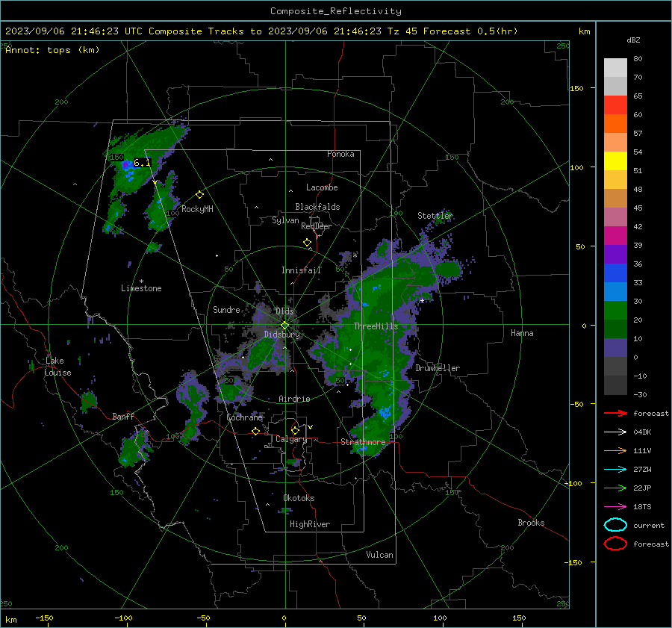Click the blue storm core next to 6.1
Screen dimensions: 672x628
pyautogui.click(x=127, y=165)
